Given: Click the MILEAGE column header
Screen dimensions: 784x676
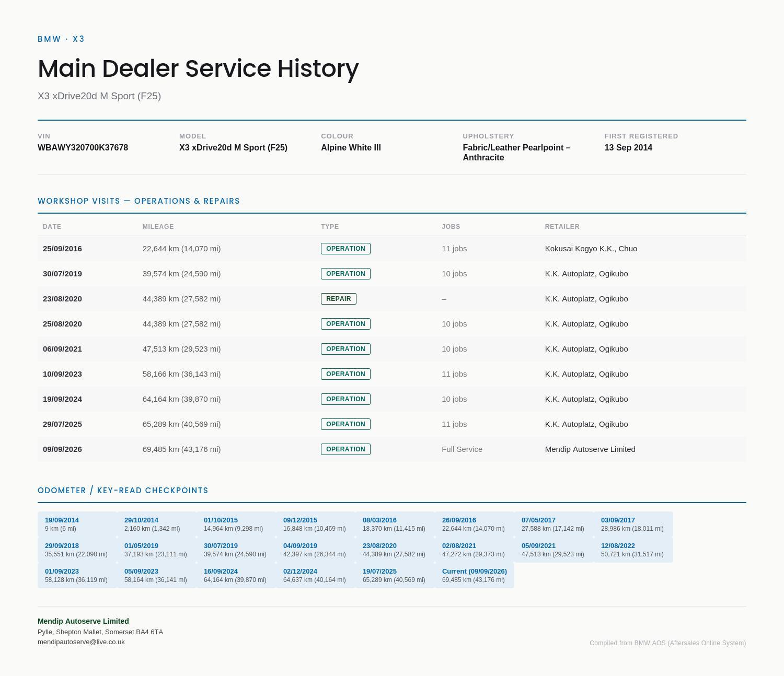Looking at the screenshot, I should click(x=158, y=227).
